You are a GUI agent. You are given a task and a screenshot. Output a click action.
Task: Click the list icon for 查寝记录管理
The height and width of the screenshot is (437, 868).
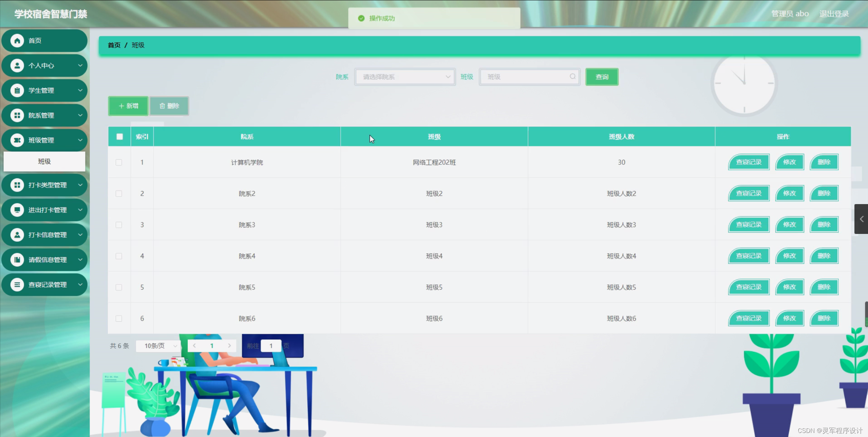click(17, 284)
